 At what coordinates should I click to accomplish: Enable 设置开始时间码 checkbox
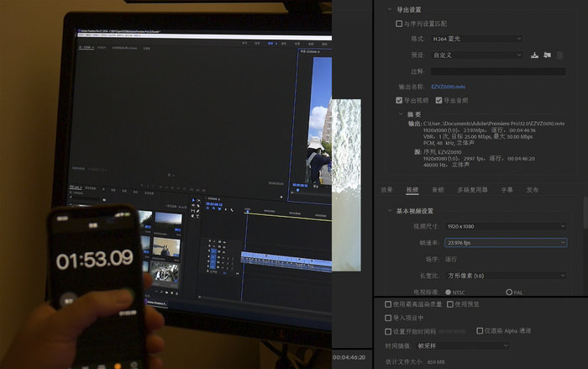[x=388, y=331]
